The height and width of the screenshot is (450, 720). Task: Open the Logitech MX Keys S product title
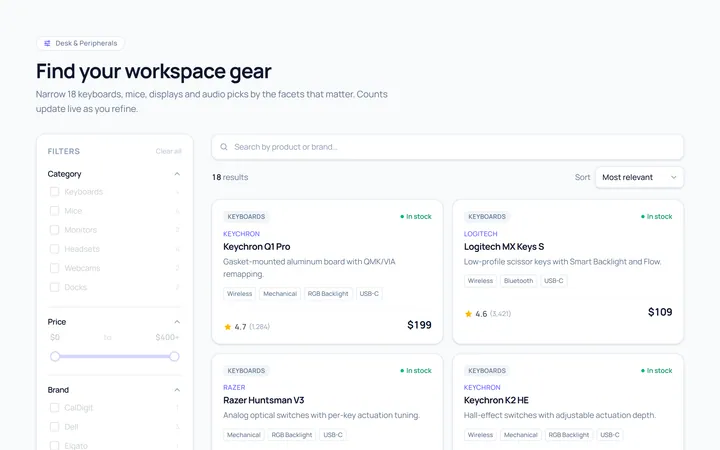tap(504, 247)
